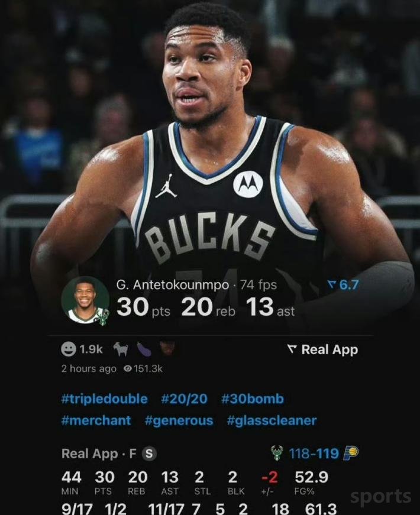The width and height of the screenshot is (420, 515).
Task: Open the 118-119 game score
Action: 314,454
